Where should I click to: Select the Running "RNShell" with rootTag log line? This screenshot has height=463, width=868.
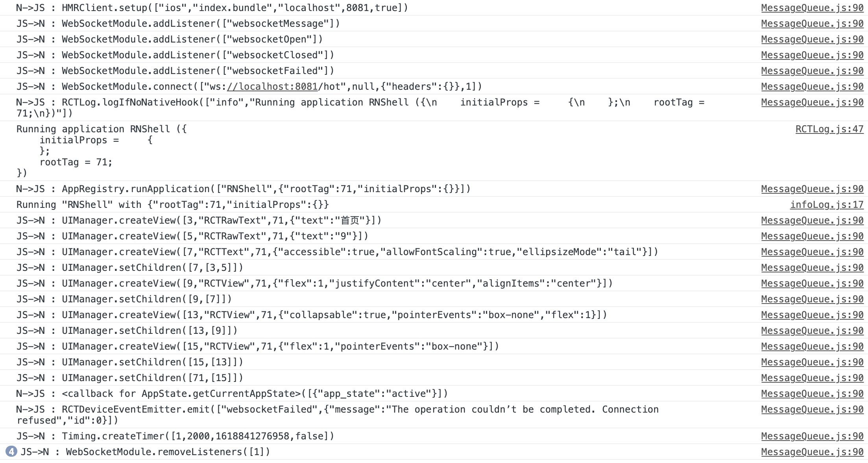pyautogui.click(x=434, y=205)
